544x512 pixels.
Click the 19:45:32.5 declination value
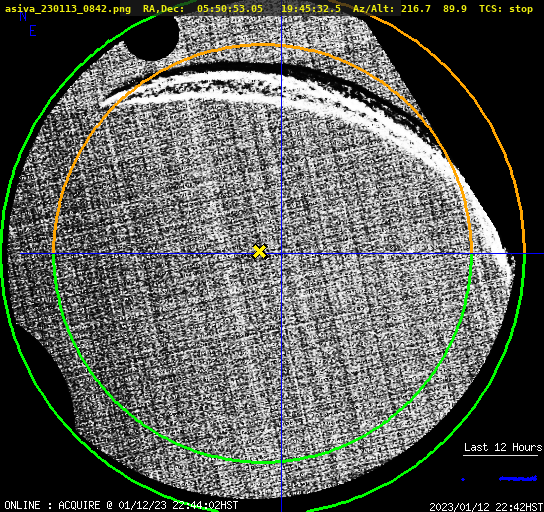pos(311,9)
